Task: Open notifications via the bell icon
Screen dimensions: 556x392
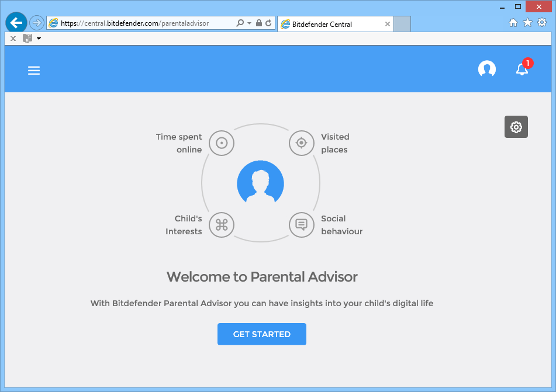Action: tap(521, 70)
